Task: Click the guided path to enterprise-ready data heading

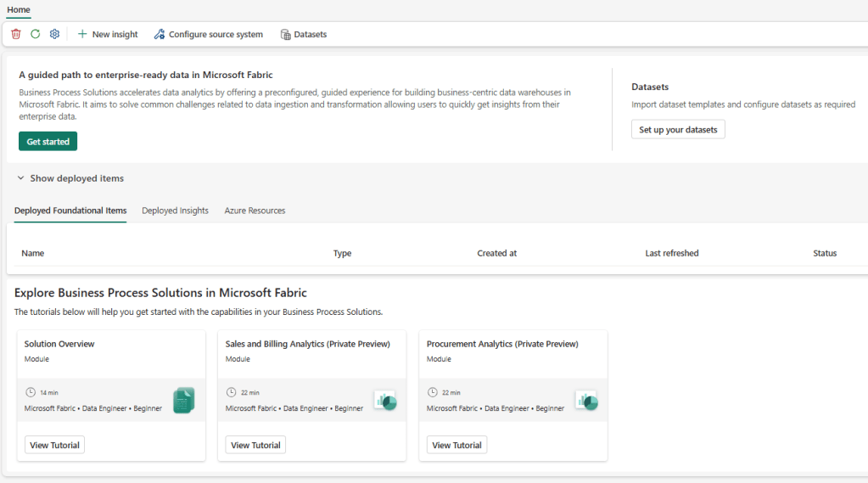Action: (x=146, y=75)
